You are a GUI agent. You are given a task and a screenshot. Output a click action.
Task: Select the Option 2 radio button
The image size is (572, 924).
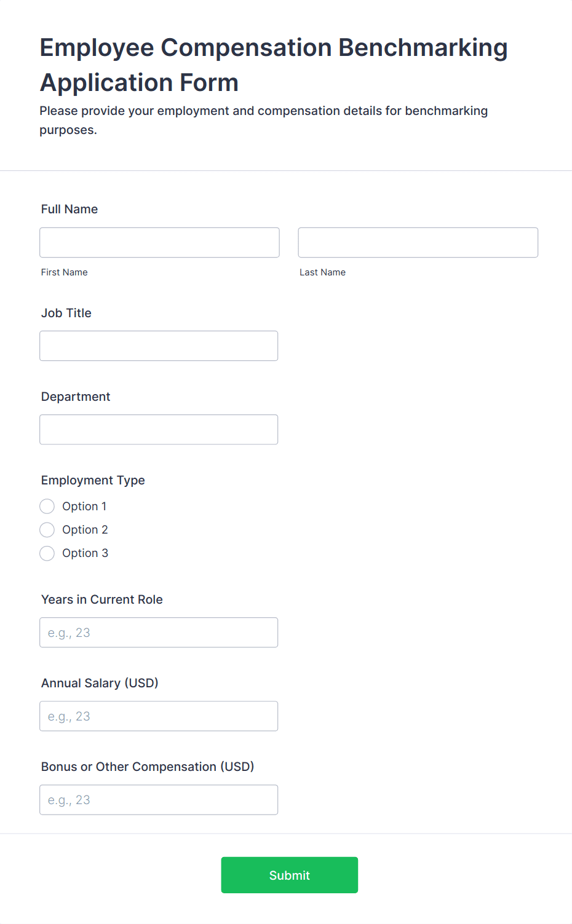coord(47,529)
